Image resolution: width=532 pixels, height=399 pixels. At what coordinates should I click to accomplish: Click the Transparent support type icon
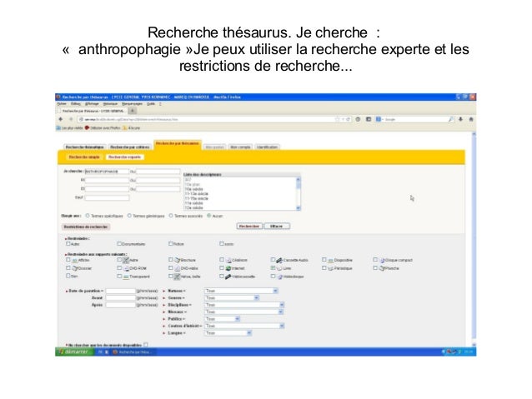click(126, 277)
